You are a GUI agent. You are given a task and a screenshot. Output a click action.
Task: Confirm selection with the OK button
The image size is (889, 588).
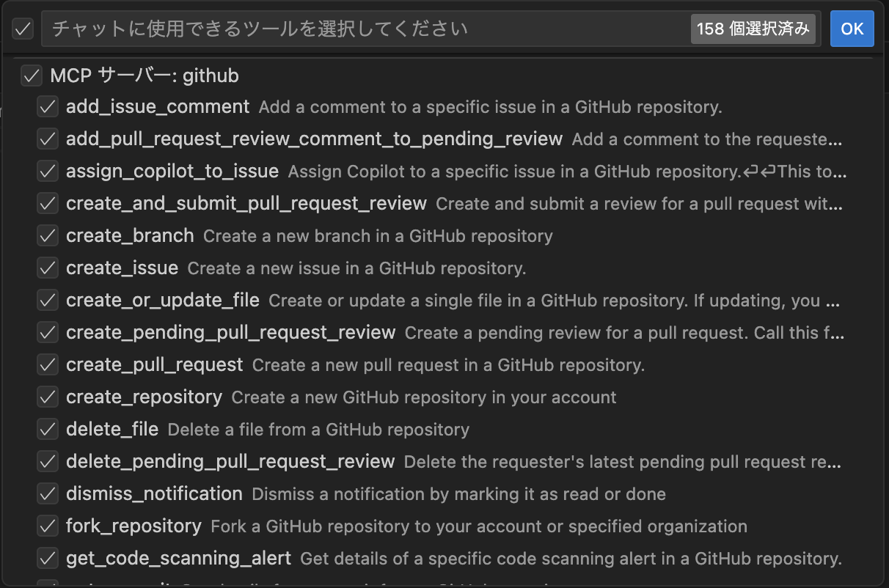pos(852,29)
